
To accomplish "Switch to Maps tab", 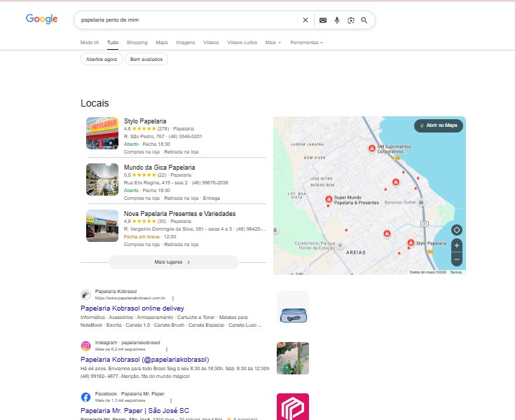I will [x=162, y=42].
